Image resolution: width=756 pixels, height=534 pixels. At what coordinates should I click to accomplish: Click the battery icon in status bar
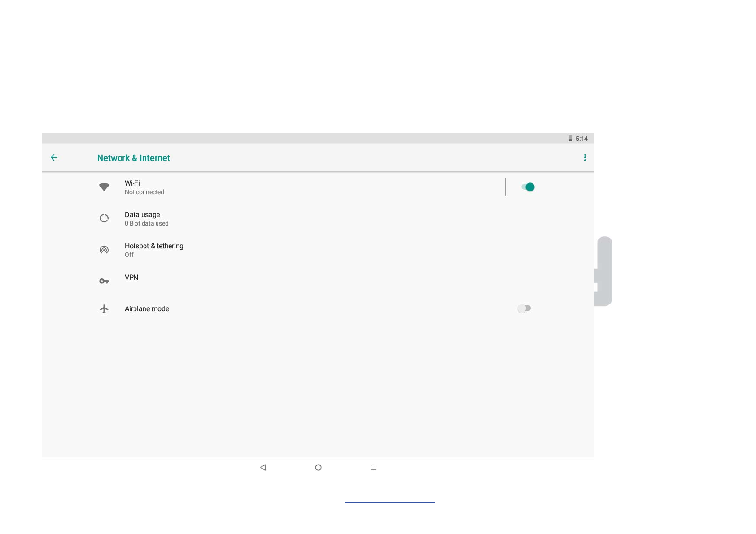click(x=570, y=138)
